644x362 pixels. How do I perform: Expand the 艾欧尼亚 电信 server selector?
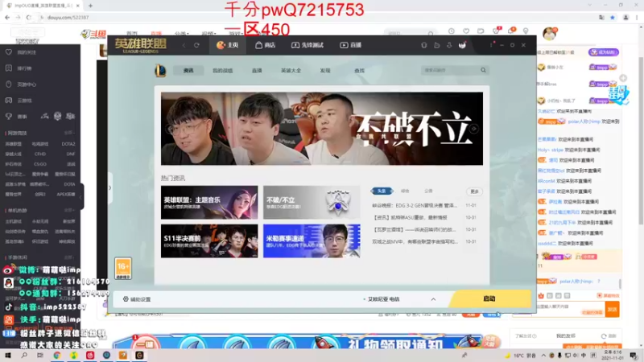(399, 299)
